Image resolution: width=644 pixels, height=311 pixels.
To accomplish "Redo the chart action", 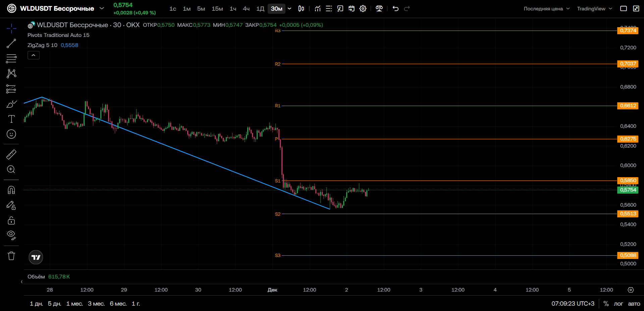I will click(407, 8).
